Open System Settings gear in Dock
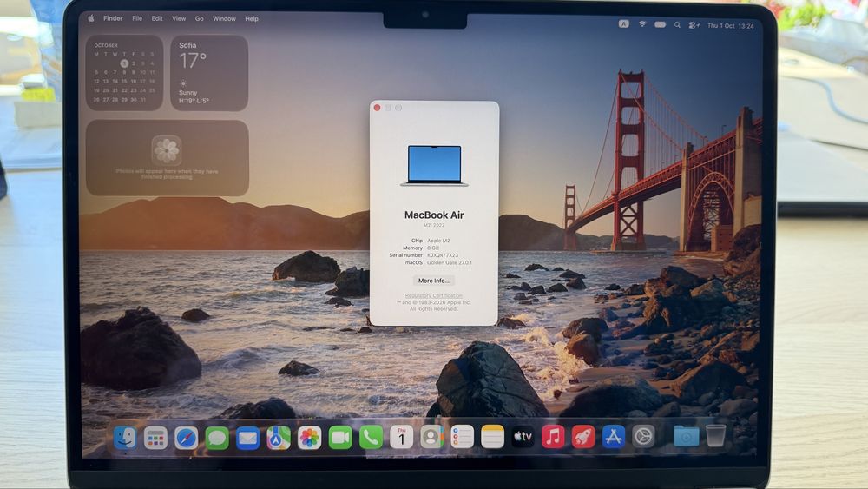 point(643,438)
